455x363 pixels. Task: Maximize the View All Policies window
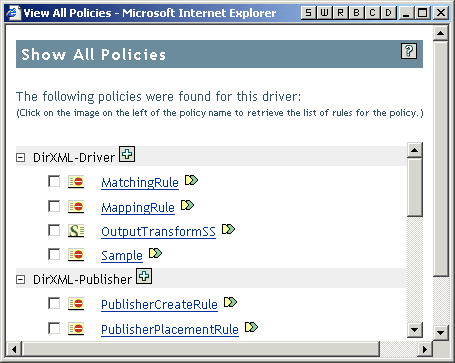[423, 13]
